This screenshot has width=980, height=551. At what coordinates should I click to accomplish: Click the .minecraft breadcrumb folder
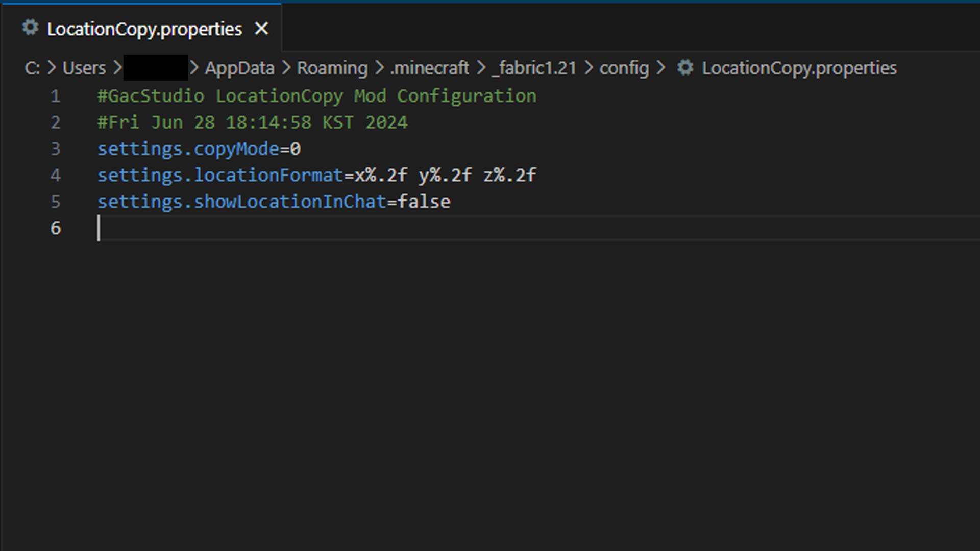point(429,68)
